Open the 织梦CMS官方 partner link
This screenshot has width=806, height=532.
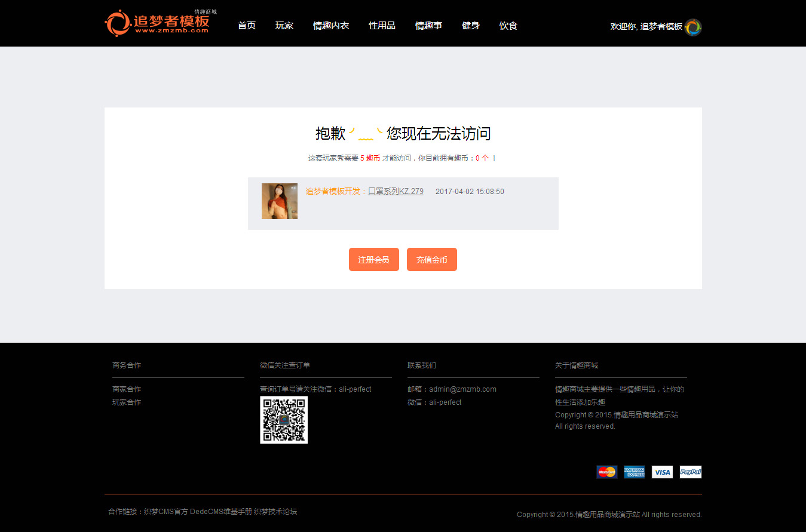(166, 512)
